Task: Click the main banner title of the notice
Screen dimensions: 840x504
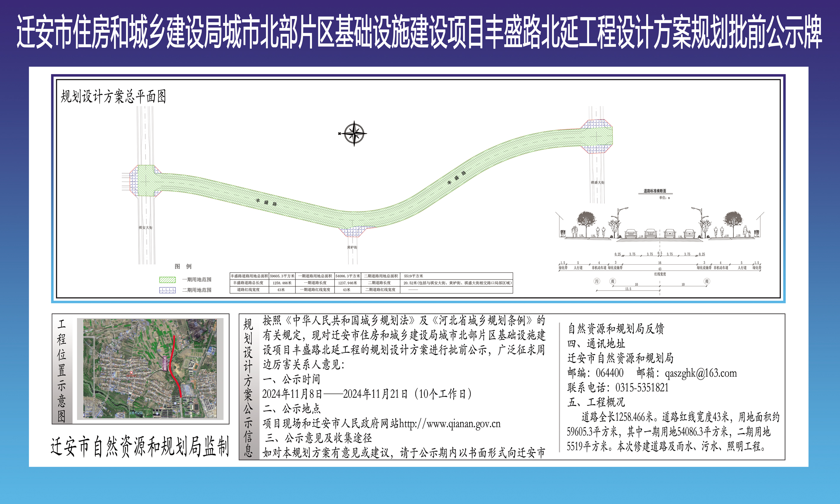Action: 420,32
